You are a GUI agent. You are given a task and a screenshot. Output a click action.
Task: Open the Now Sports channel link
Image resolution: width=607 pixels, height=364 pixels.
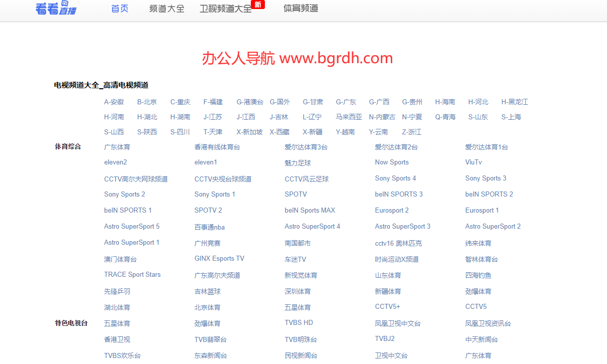392,162
